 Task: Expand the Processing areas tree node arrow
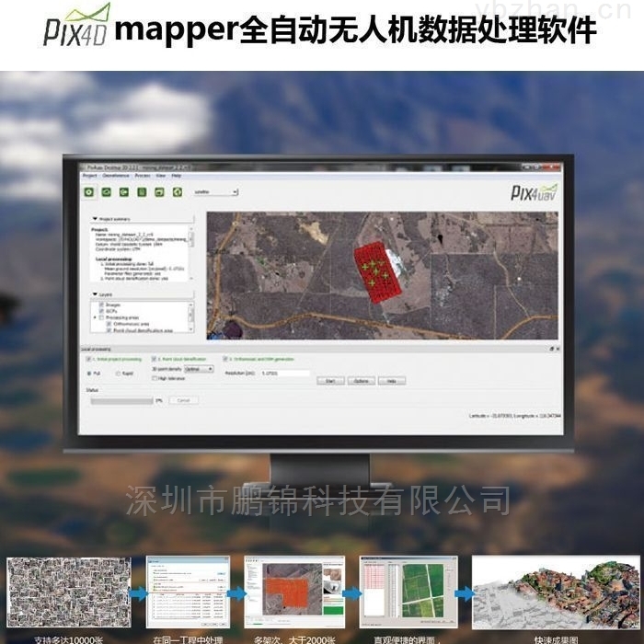pyautogui.click(x=95, y=317)
